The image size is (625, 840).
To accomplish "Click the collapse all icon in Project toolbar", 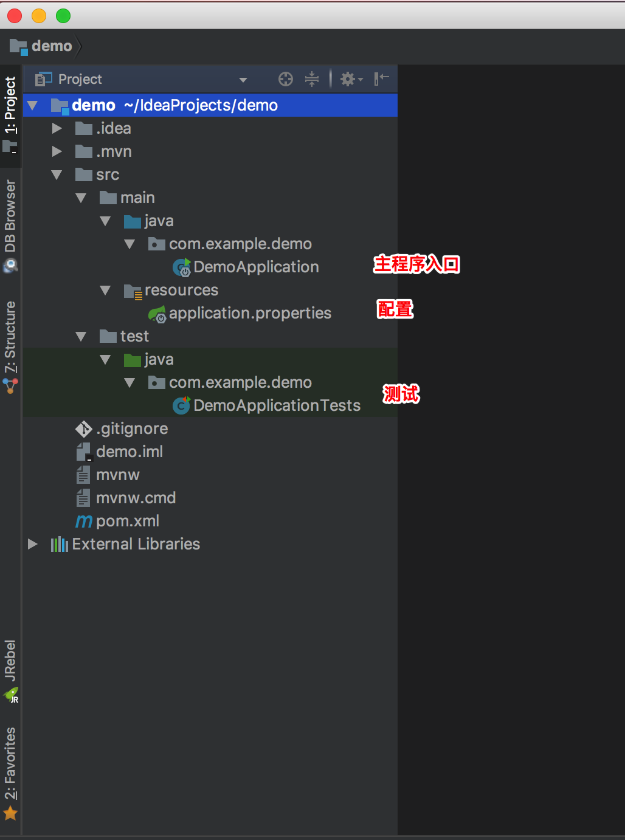I will [x=312, y=79].
